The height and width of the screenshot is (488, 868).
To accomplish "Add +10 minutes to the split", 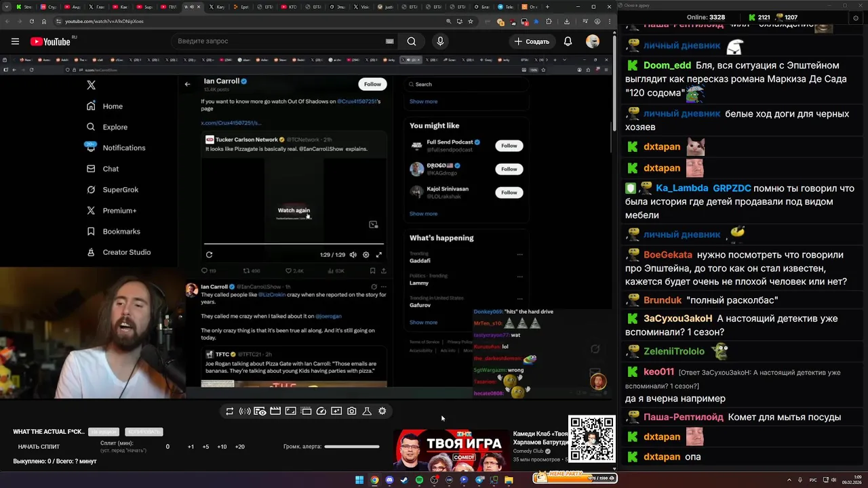I will pos(222,447).
